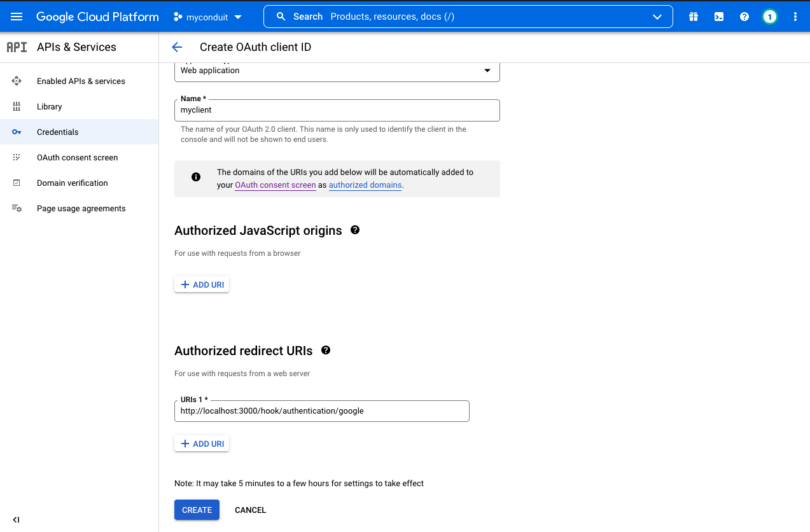810x532 pixels.
Task: Click the OAuth consent screen dots icon
Action: pos(17,157)
